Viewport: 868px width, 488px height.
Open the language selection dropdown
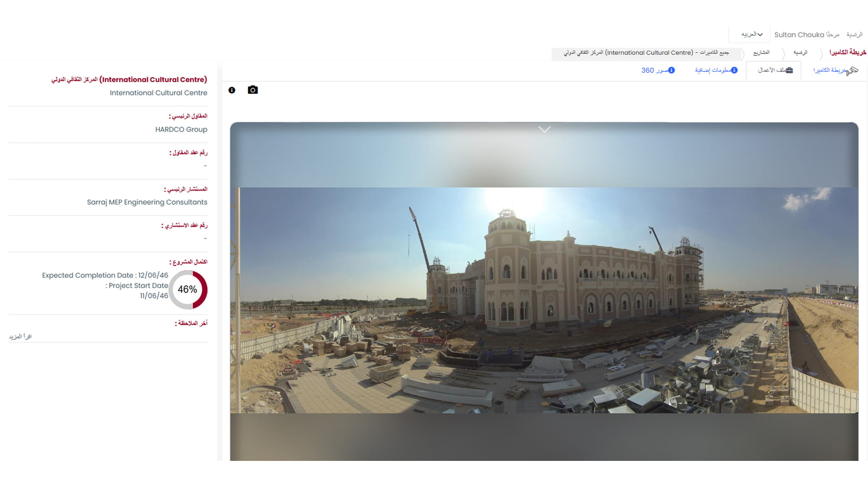(x=751, y=34)
